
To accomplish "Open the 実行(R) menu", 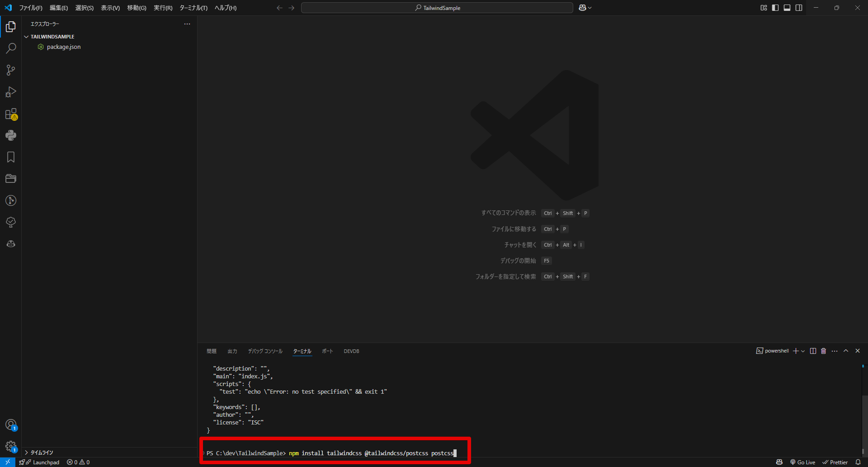I will click(x=163, y=8).
